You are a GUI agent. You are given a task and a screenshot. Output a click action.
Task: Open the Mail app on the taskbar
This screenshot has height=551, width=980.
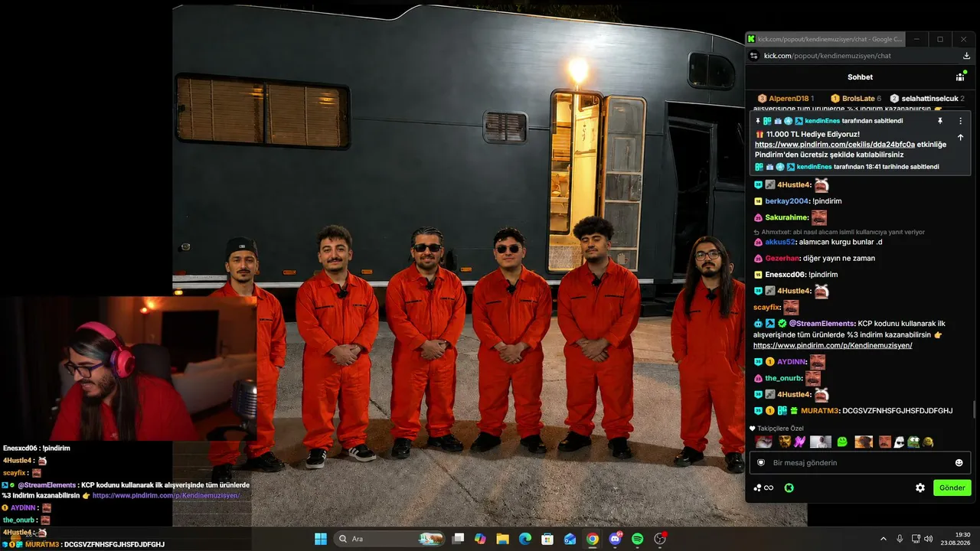coord(570,539)
